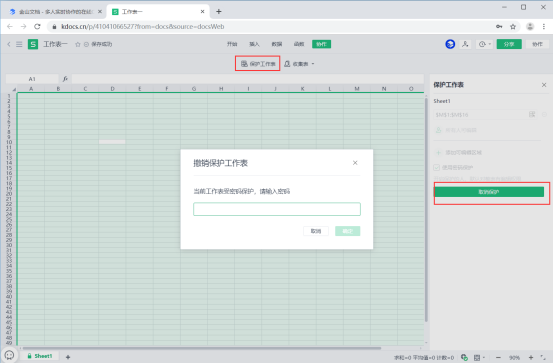553x364 pixels.
Task: Open the browser three-dot menu
Action: tap(544, 26)
